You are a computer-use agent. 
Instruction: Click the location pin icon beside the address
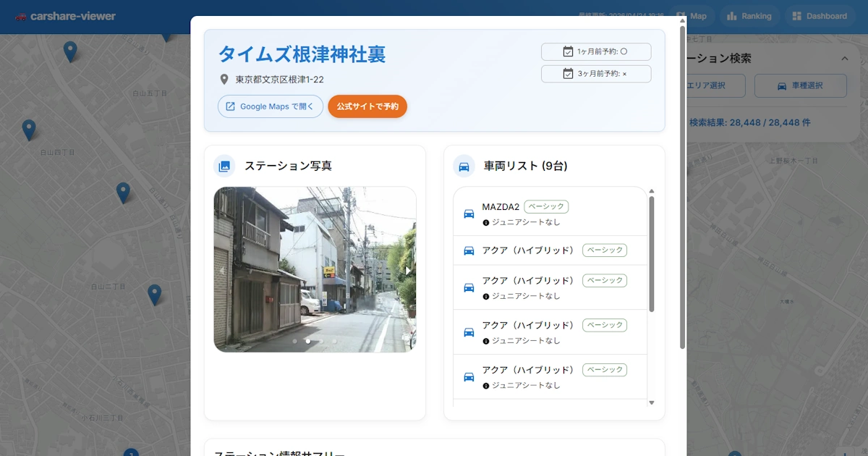click(x=224, y=79)
